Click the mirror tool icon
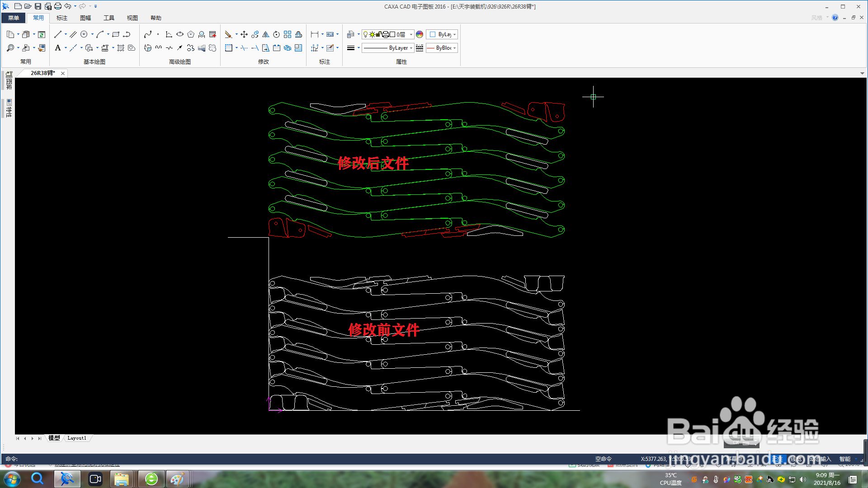Image resolution: width=868 pixels, height=488 pixels. pos(266,34)
